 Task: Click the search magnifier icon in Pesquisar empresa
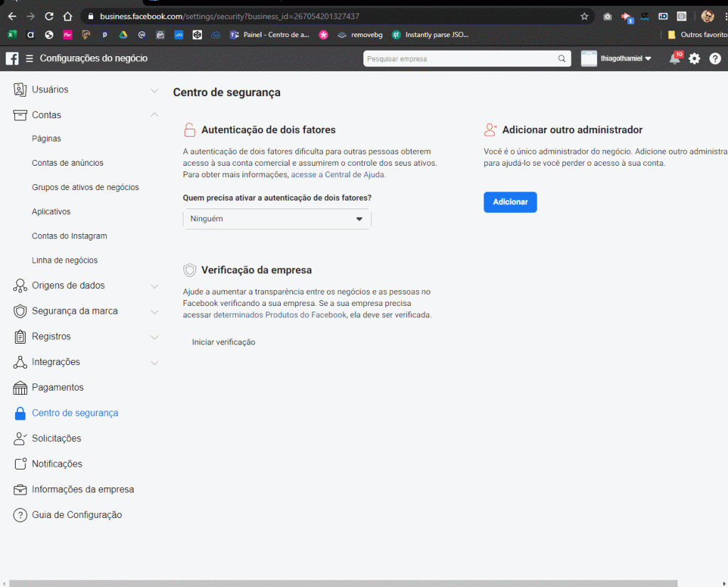point(562,59)
